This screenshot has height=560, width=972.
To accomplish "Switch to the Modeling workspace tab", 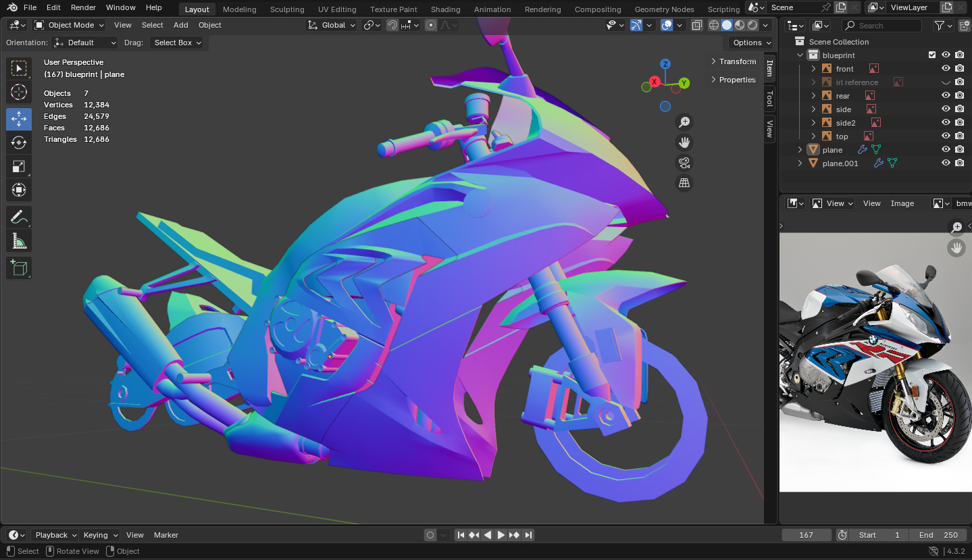I will click(x=239, y=9).
